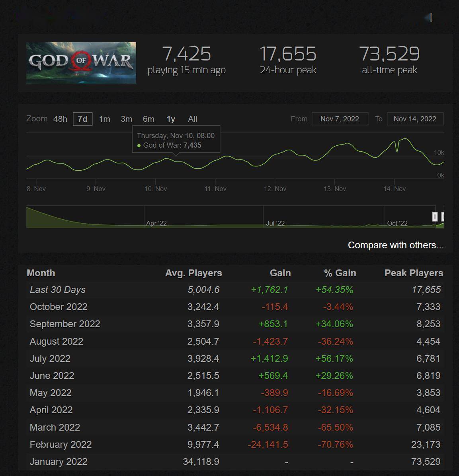
Task: Click the -6,534.8 March gain value
Action: [x=270, y=427]
